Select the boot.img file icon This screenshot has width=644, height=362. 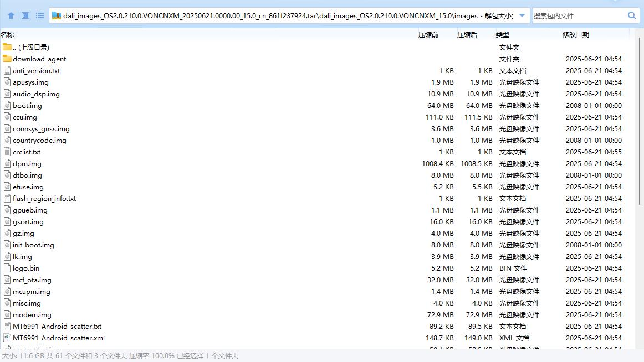click(x=7, y=105)
